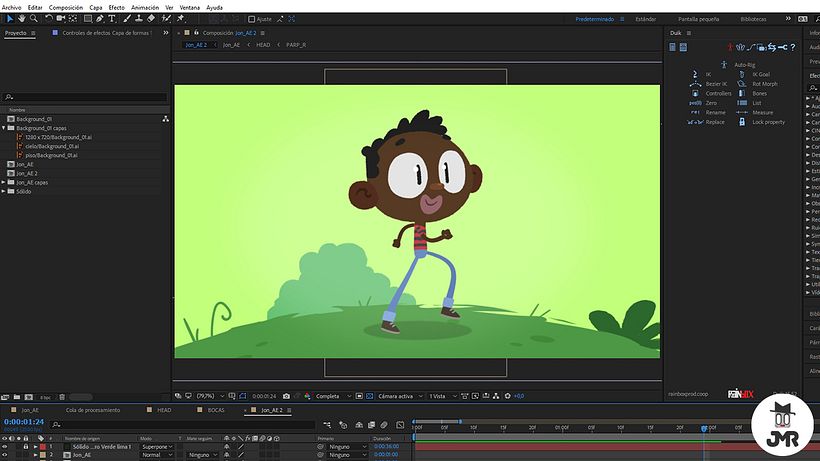
Task: Unlock the Sólido Verde lima 1 layer
Action: pos(26,447)
